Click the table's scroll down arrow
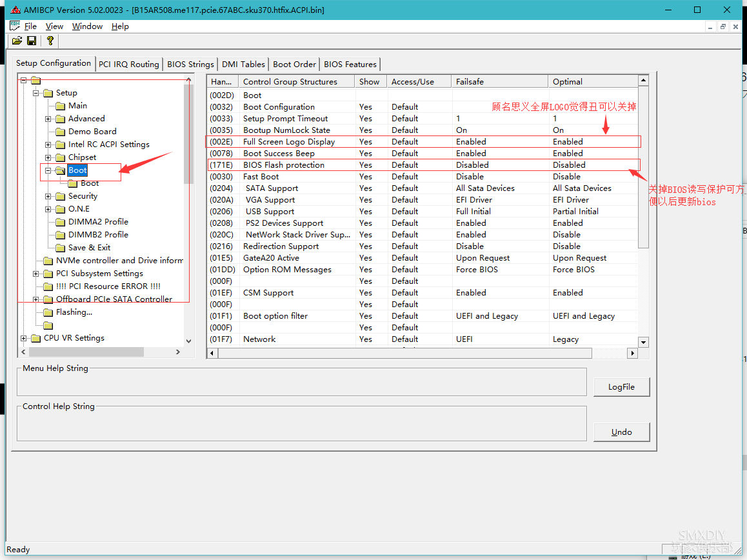This screenshot has height=560, width=747. [x=644, y=342]
